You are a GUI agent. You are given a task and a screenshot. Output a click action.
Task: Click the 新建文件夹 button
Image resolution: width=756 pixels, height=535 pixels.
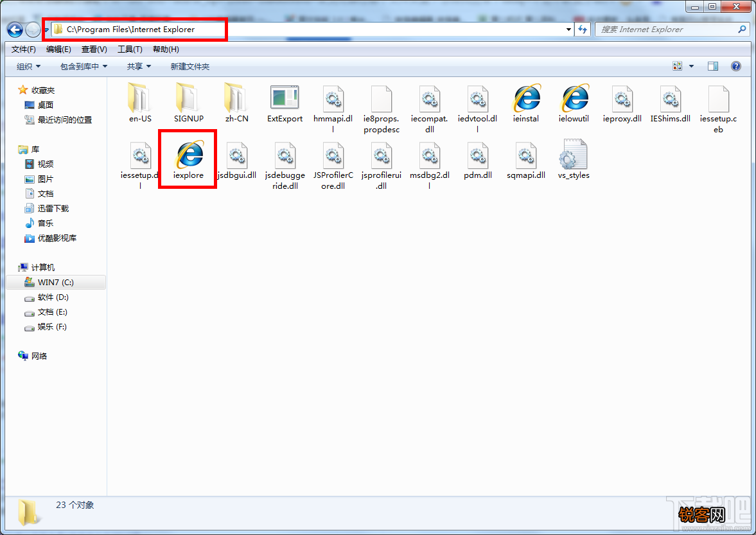click(190, 67)
